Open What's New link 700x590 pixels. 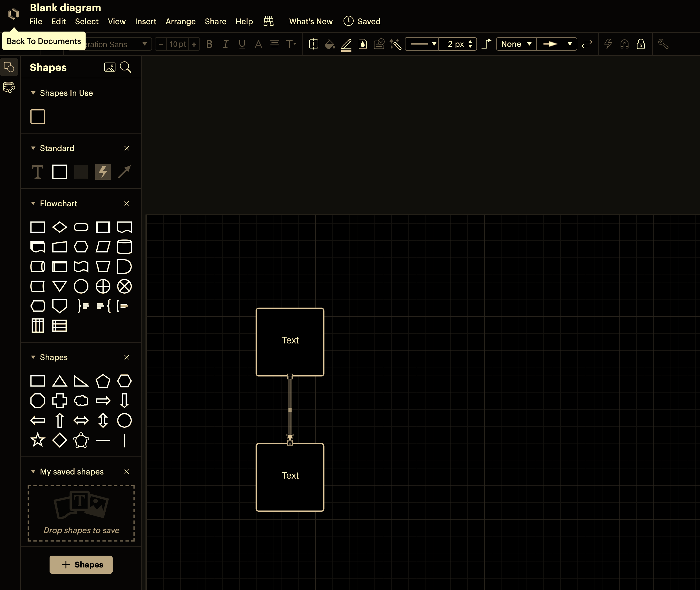coord(311,21)
